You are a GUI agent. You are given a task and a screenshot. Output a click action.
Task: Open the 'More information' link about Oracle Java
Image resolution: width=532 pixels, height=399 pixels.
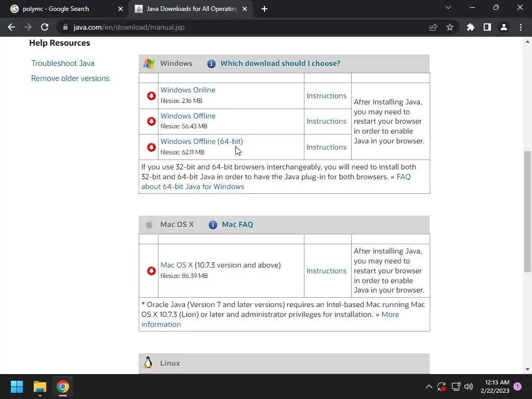point(270,320)
